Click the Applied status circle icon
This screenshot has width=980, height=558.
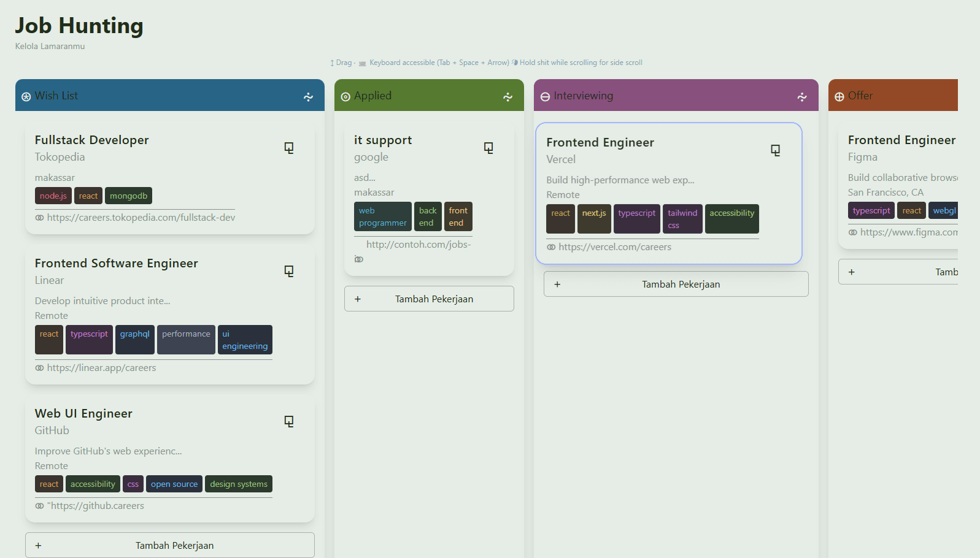click(345, 97)
